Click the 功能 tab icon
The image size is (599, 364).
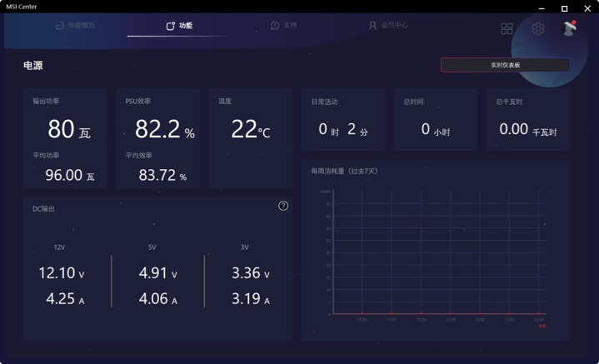(x=171, y=26)
